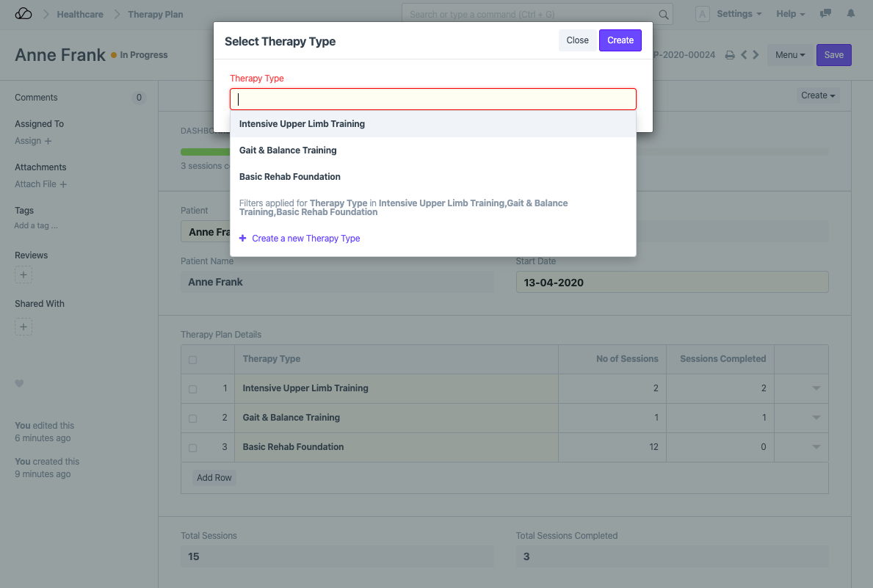The image size is (873, 588).
Task: Open the notifications bell icon
Action: pos(851,14)
